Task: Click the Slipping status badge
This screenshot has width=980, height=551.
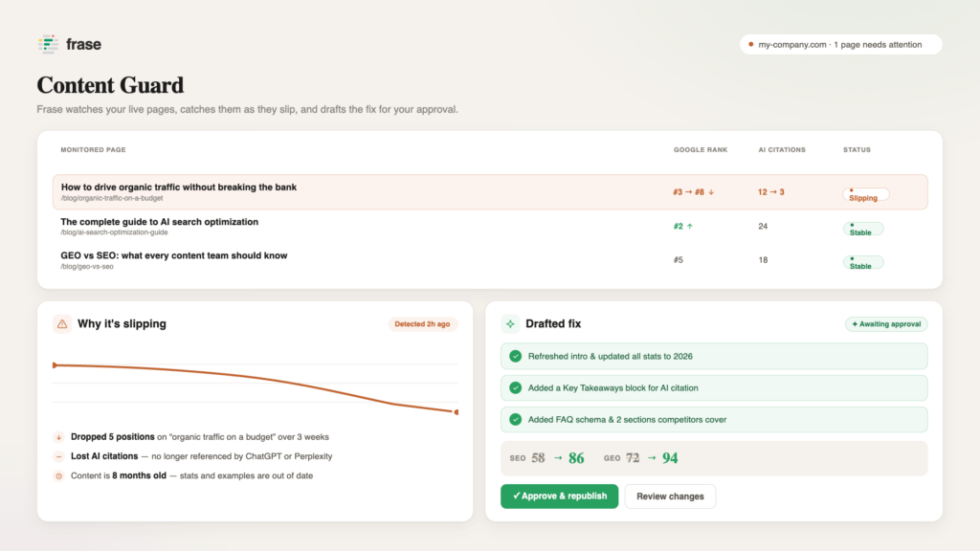Action: coord(865,195)
